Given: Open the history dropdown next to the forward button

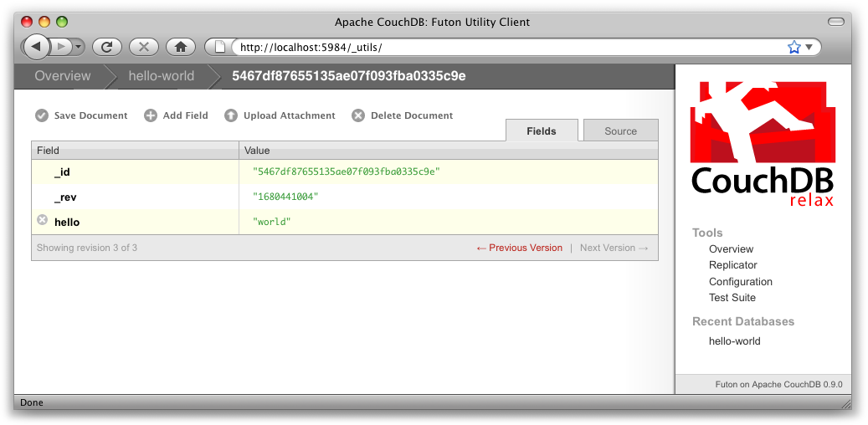Looking at the screenshot, I should (78, 47).
